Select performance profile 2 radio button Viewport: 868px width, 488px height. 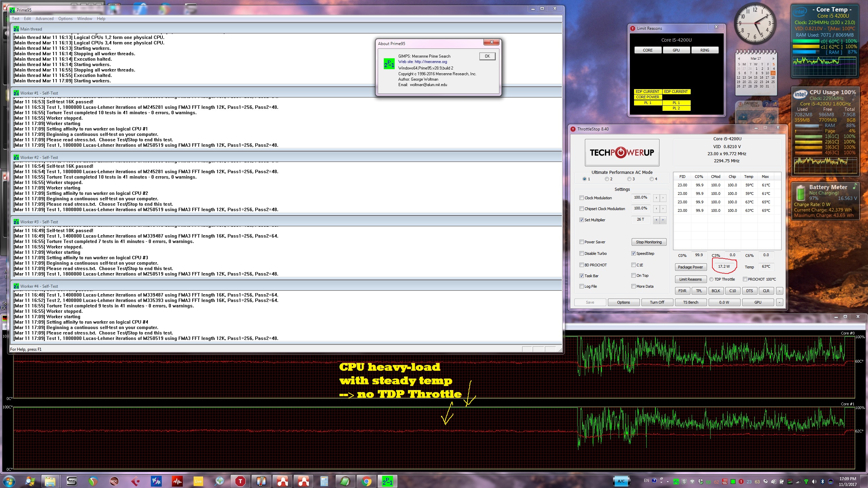[x=607, y=179]
